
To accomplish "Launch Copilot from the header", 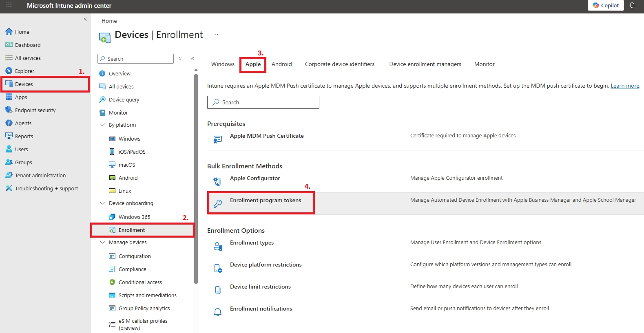I will click(x=606, y=5).
